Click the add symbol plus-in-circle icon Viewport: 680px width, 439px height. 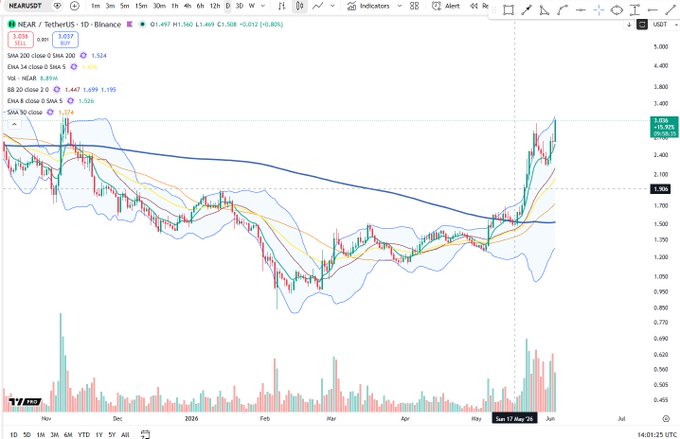coord(75,6)
